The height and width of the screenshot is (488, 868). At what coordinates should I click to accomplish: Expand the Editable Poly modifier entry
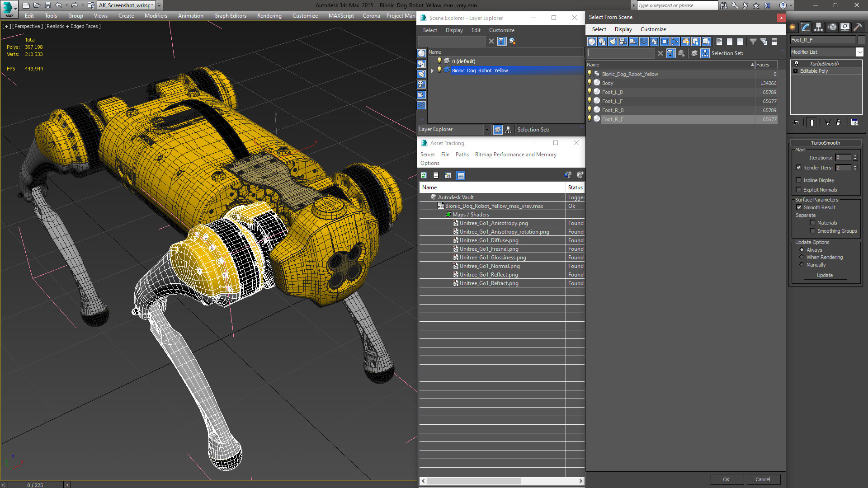pyautogui.click(x=796, y=71)
